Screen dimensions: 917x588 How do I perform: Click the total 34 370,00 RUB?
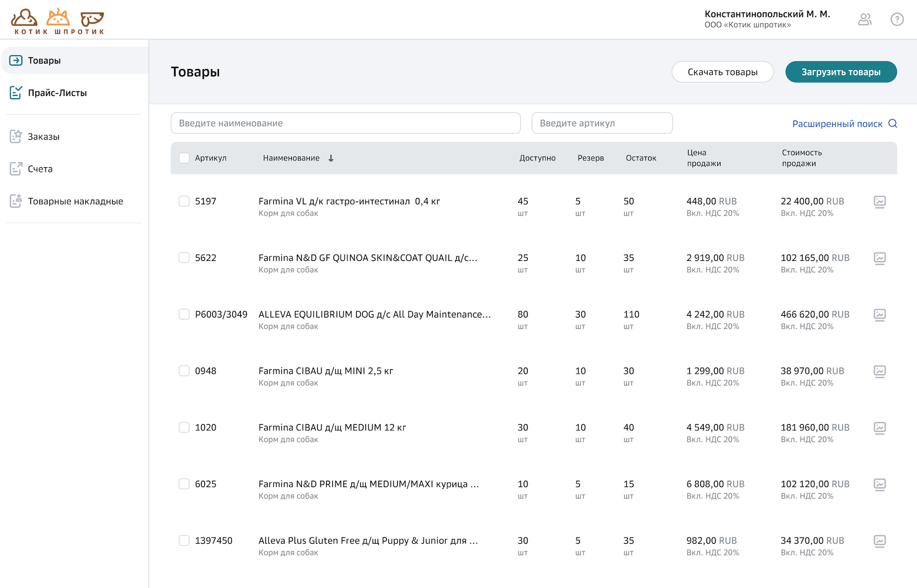pyautogui.click(x=812, y=541)
